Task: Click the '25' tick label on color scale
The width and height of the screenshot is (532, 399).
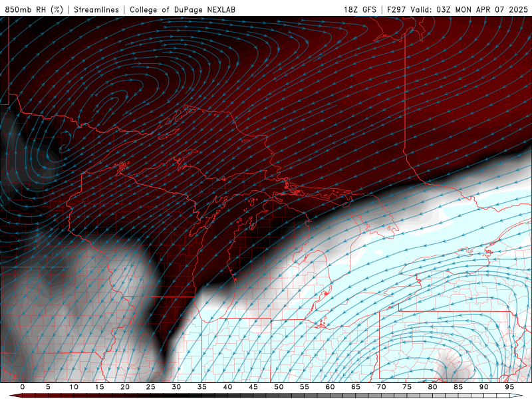Action: click(150, 387)
